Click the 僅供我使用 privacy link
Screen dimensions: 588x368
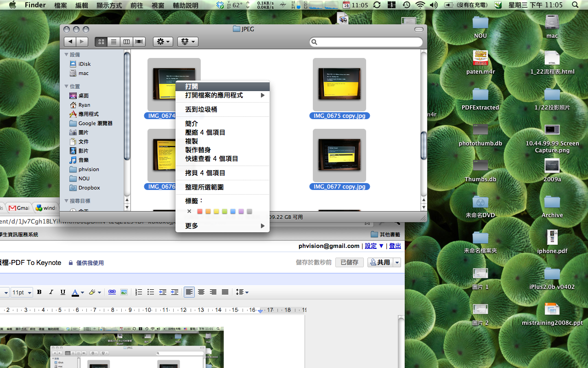coord(86,263)
